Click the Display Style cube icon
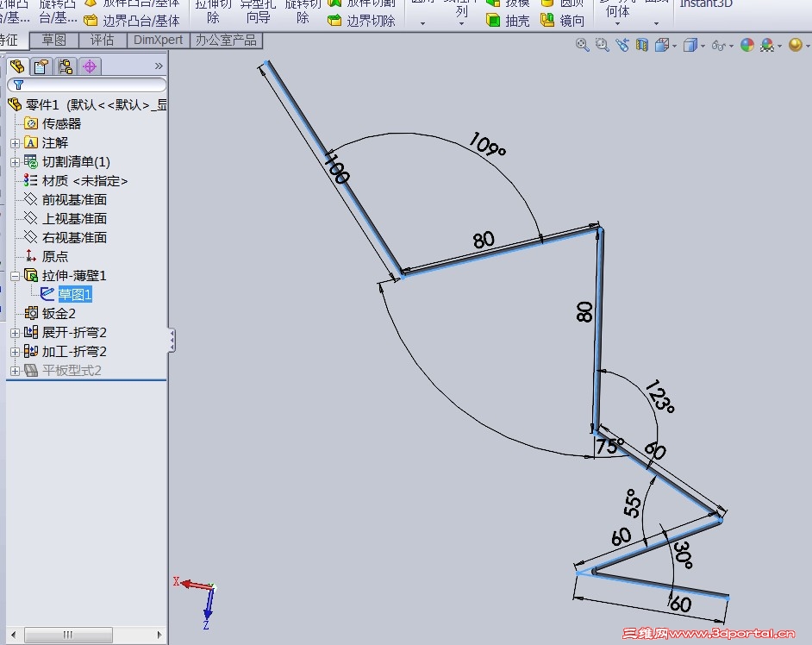This screenshot has width=812, height=645. (x=690, y=45)
